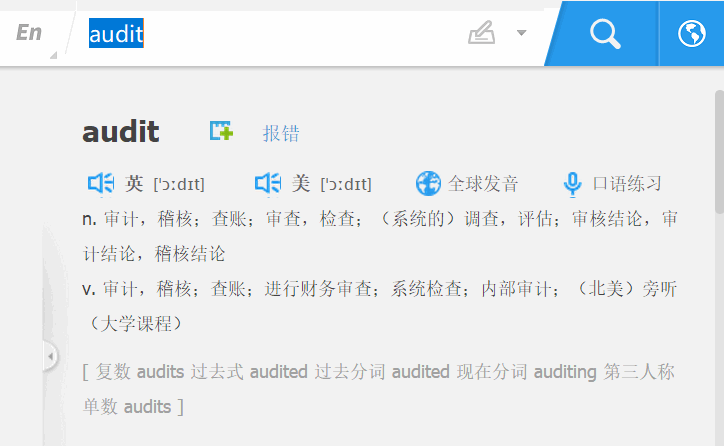The image size is (724, 446).
Task: Open the En language selector
Action: tap(30, 34)
